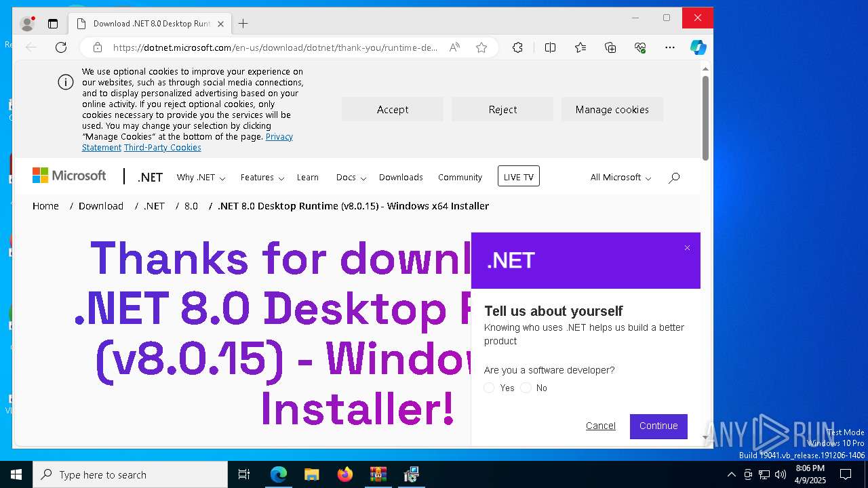Expand the Why .NET menu
The height and width of the screenshot is (488, 868).
point(201,177)
